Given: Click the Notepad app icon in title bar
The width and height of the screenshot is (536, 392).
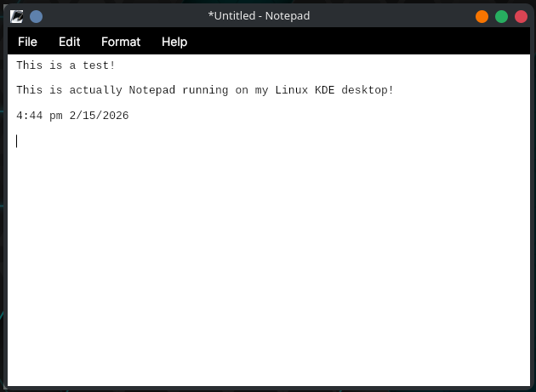Looking at the screenshot, I should [x=16, y=16].
